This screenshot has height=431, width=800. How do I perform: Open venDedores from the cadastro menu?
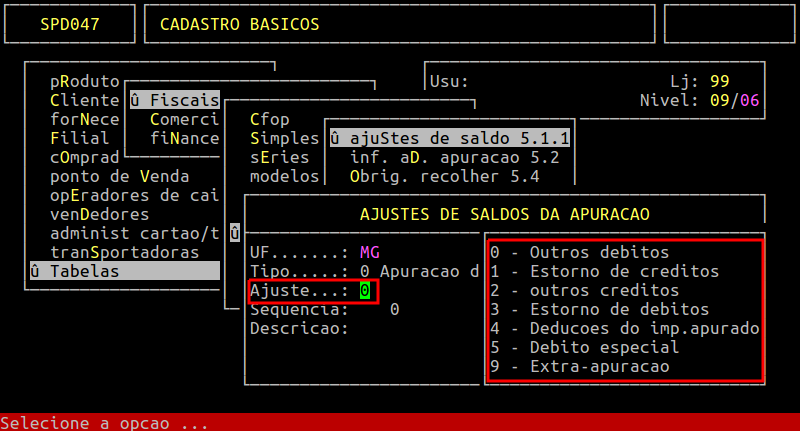[100, 214]
